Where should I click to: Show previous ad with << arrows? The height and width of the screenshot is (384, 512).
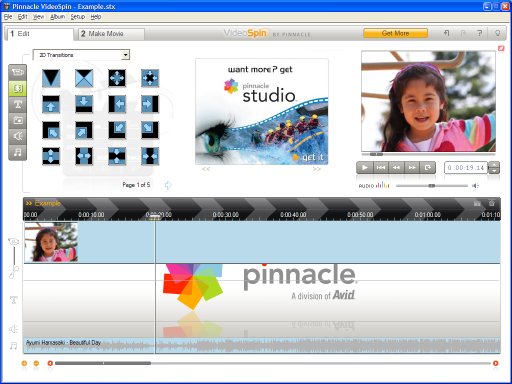click(x=206, y=169)
